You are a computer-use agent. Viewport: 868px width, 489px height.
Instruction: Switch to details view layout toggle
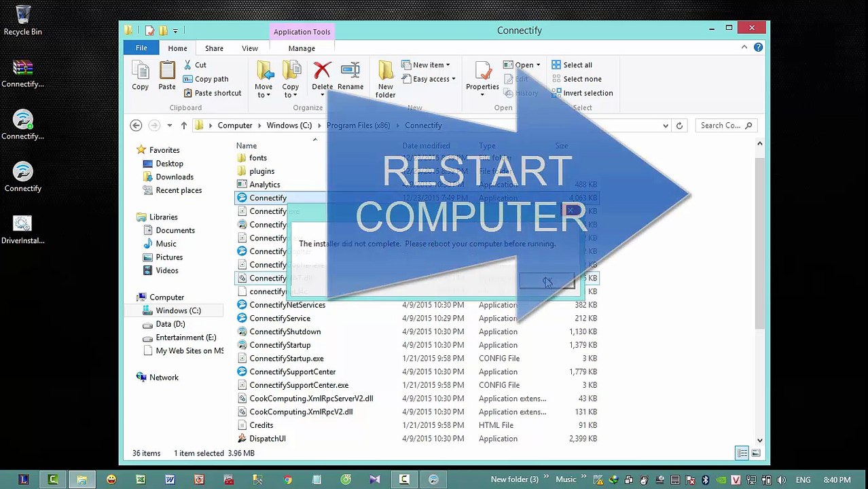tap(742, 454)
